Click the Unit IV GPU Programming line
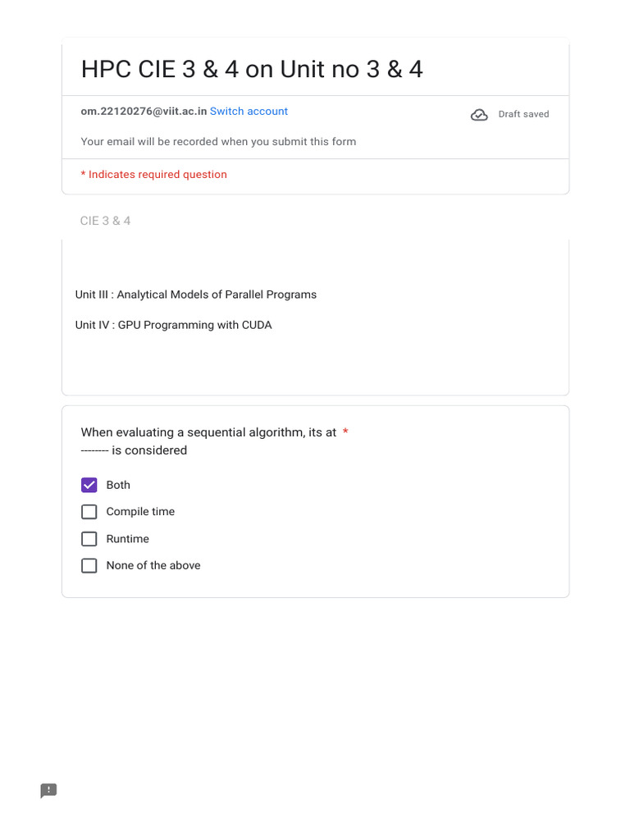The height and width of the screenshot is (840, 630). (x=173, y=325)
